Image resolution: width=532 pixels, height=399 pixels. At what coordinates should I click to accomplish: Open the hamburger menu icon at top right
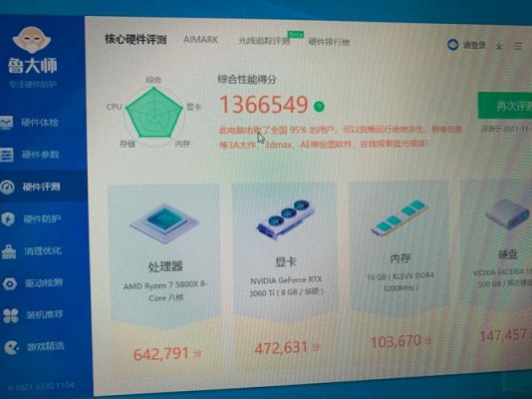pyautogui.click(x=518, y=46)
